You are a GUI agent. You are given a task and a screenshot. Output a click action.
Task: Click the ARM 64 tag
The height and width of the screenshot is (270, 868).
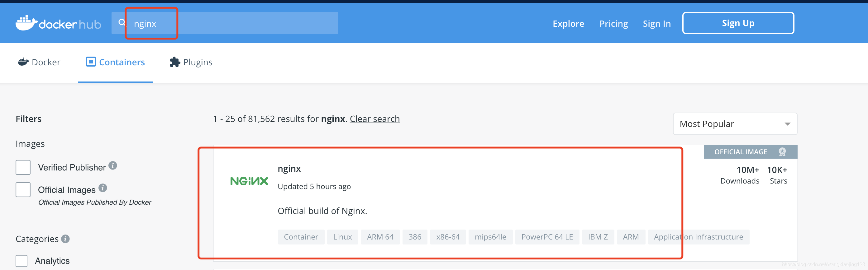[380, 237]
